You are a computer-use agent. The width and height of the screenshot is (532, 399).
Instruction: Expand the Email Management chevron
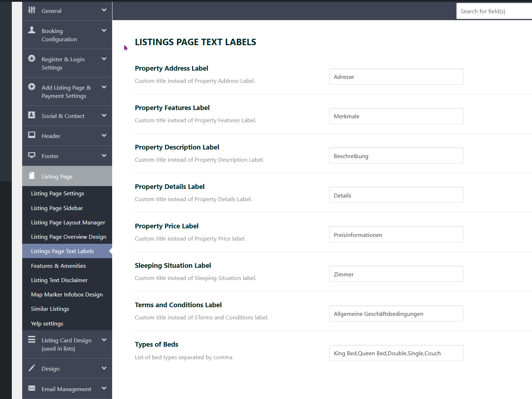click(x=104, y=388)
